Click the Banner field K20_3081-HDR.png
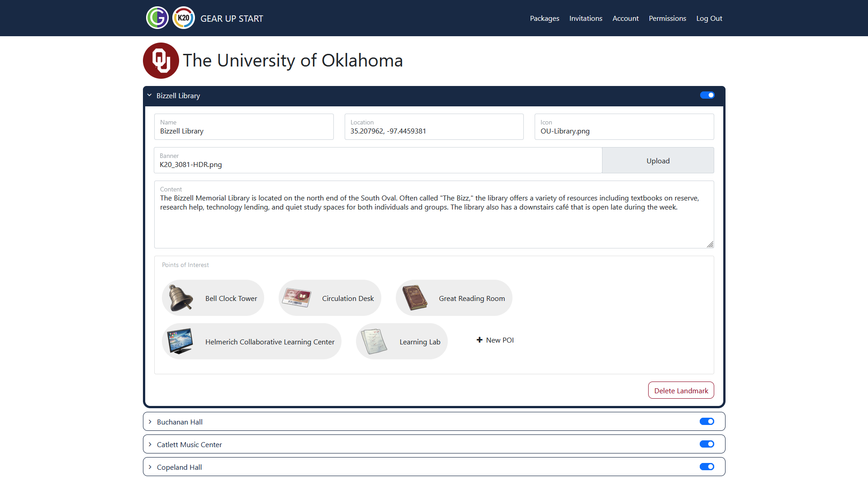Screen dimensions: 868x477 pyautogui.click(x=378, y=160)
